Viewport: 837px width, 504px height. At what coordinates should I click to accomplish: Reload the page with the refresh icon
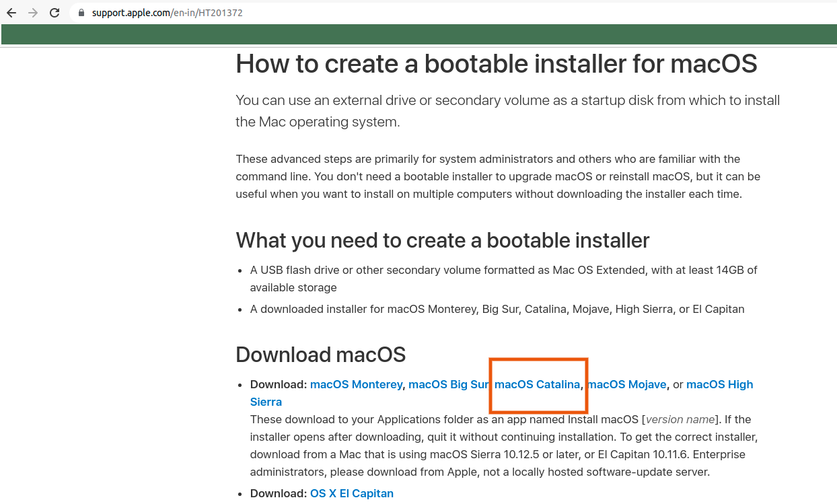pyautogui.click(x=55, y=13)
